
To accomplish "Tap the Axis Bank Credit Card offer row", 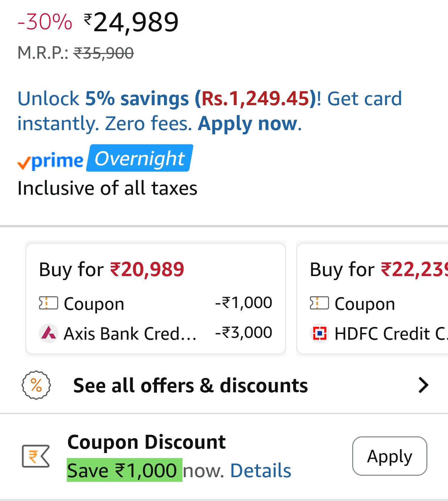I will pyautogui.click(x=130, y=334).
